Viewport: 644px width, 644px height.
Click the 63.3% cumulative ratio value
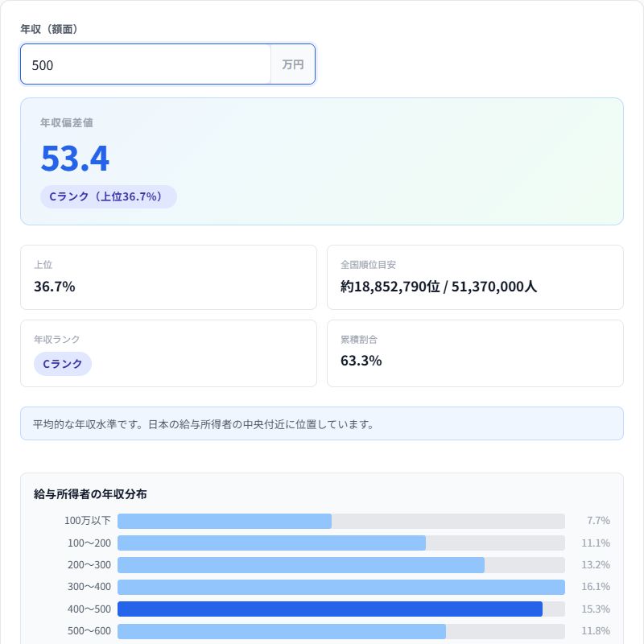pos(361,361)
